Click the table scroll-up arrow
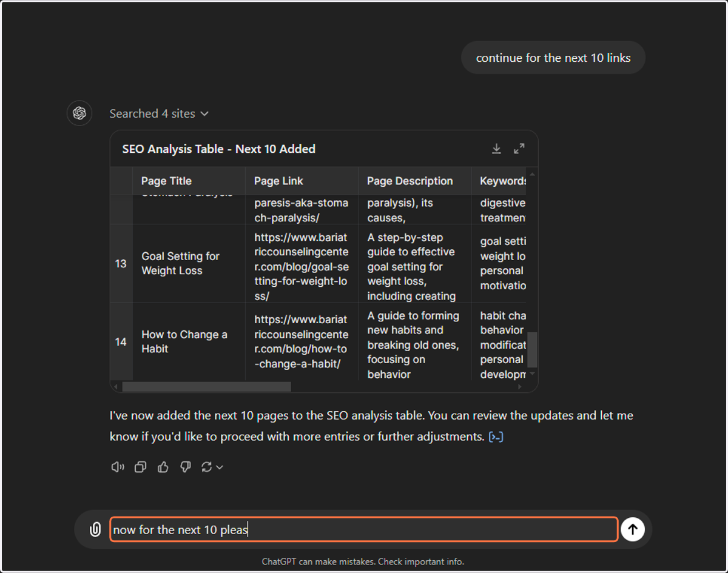 532,174
